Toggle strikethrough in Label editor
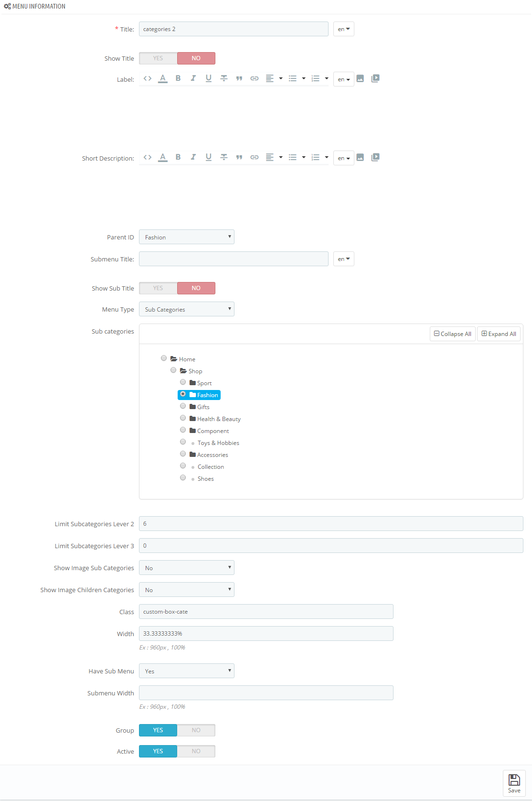 224,78
